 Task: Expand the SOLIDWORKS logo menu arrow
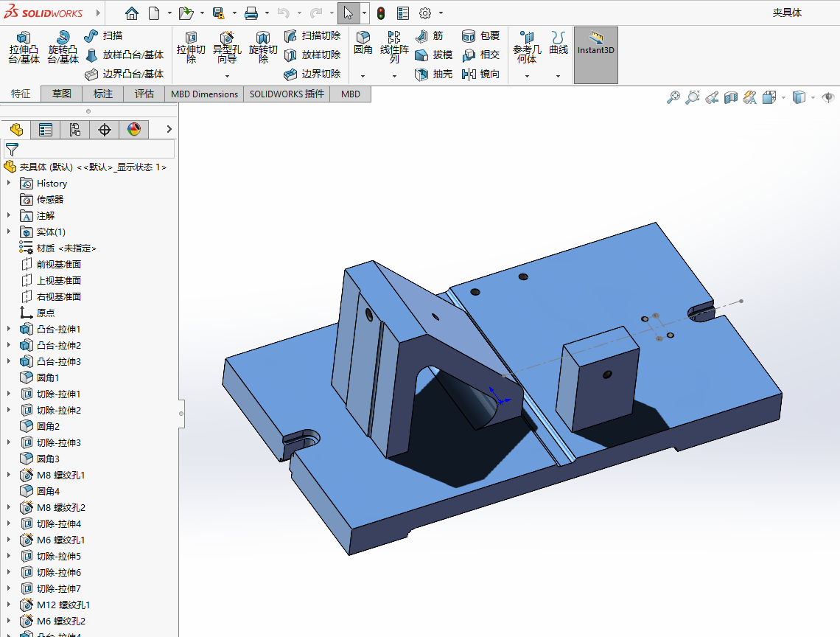point(98,13)
